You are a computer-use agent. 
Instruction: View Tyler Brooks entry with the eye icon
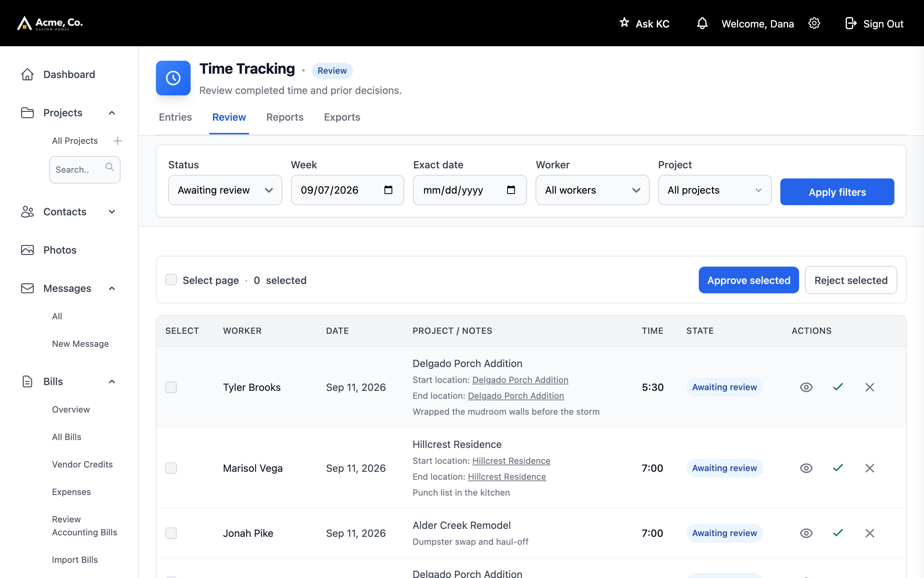click(806, 387)
